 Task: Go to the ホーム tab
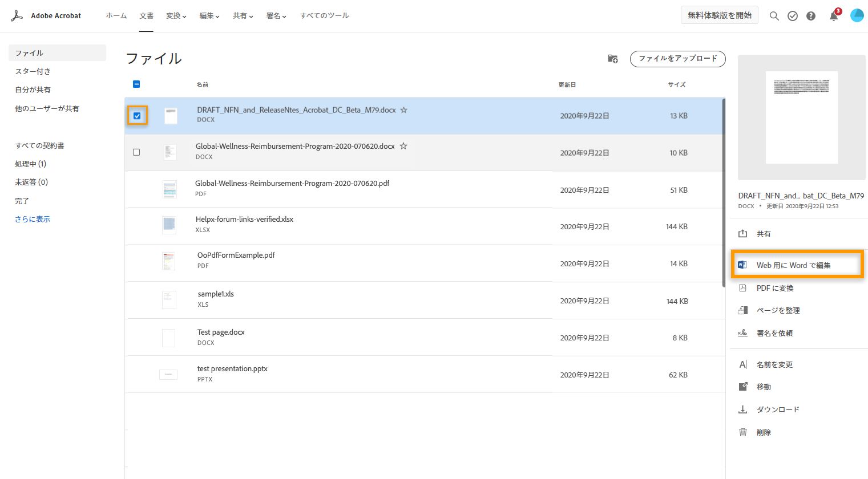pos(116,16)
